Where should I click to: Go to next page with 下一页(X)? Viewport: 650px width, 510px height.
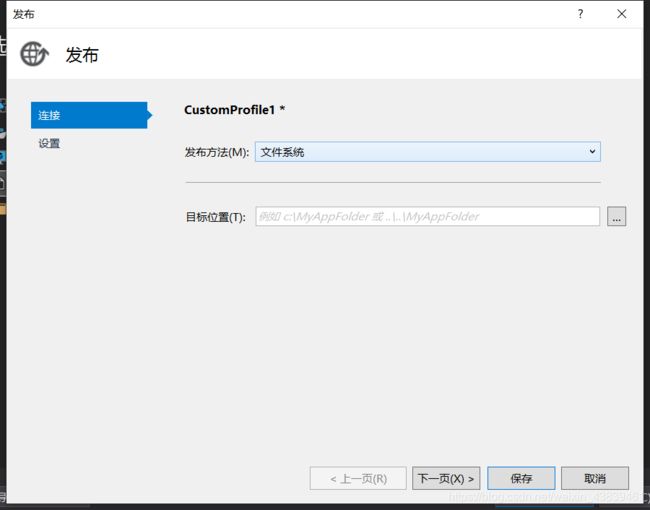(x=446, y=478)
